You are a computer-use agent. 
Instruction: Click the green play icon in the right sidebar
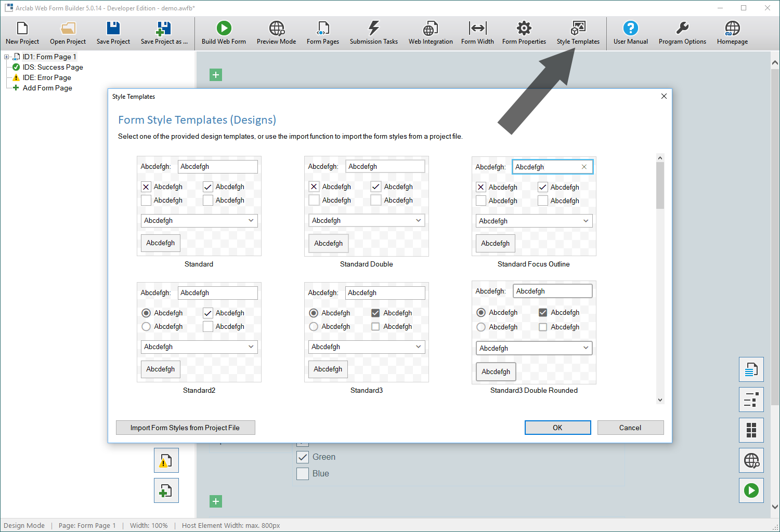tap(751, 490)
